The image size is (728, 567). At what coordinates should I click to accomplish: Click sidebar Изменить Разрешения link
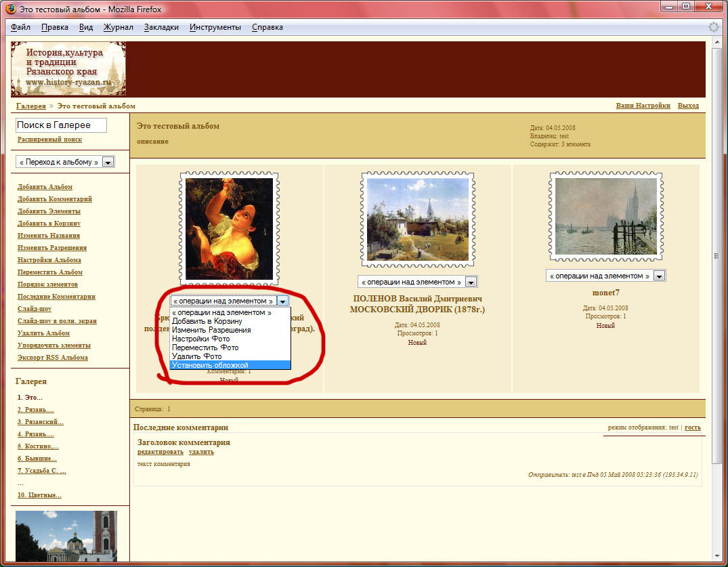52,247
